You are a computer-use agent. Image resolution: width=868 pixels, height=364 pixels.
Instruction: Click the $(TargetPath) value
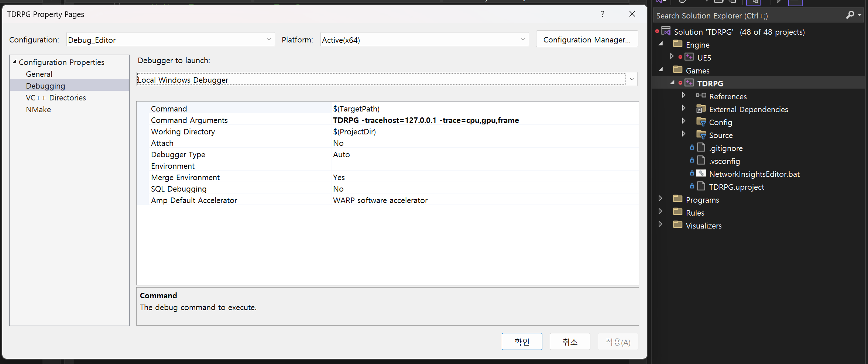(x=356, y=109)
